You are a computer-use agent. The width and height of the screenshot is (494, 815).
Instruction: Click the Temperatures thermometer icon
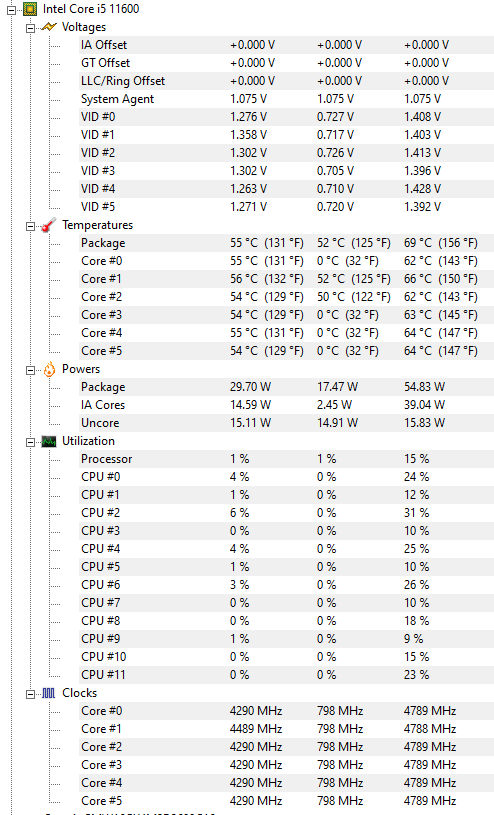(49, 225)
